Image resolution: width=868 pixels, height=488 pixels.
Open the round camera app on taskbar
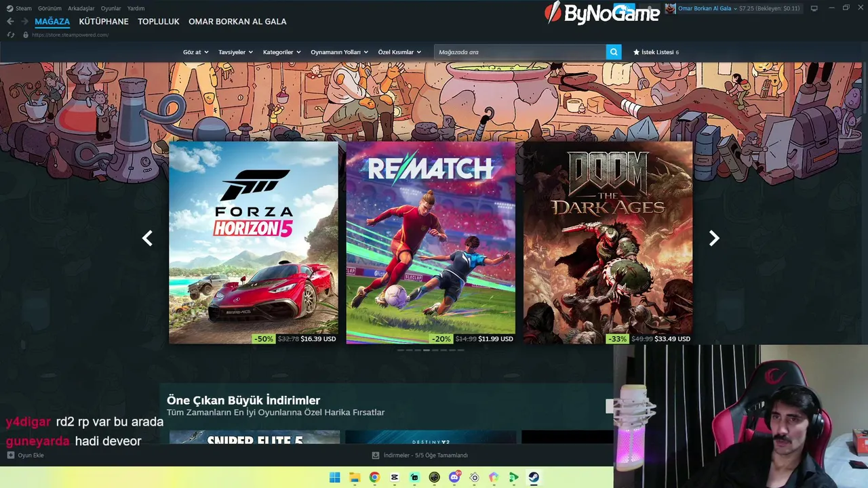(435, 477)
